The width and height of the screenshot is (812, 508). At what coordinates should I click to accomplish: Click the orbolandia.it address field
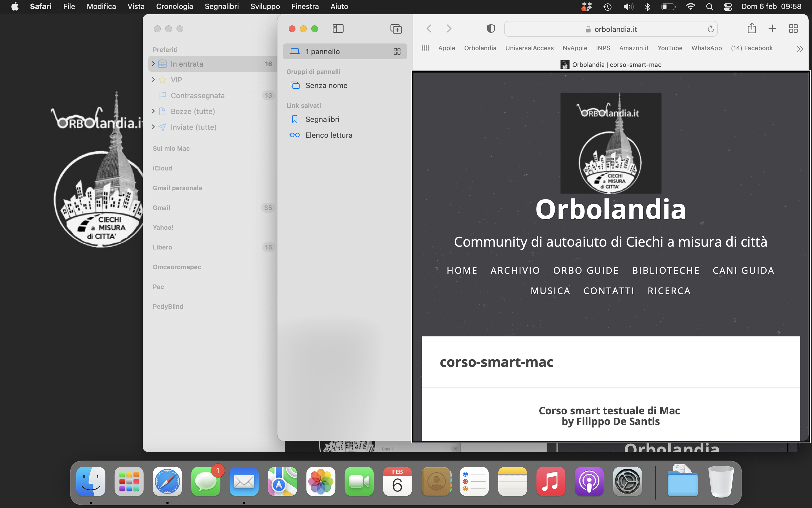point(611,29)
